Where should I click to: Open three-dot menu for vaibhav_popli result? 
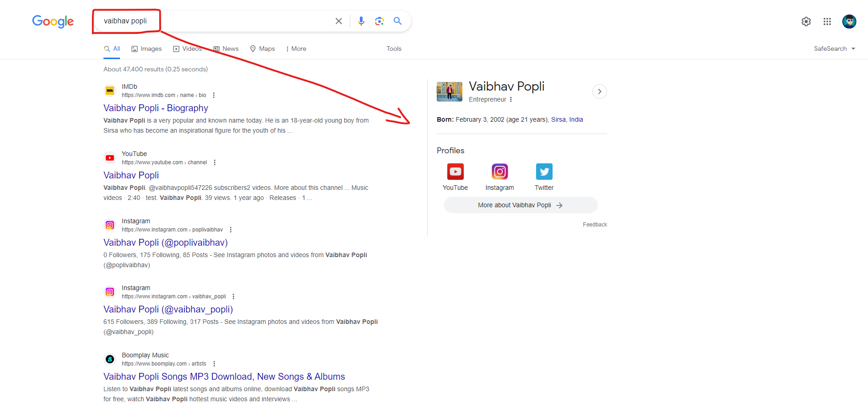click(233, 296)
